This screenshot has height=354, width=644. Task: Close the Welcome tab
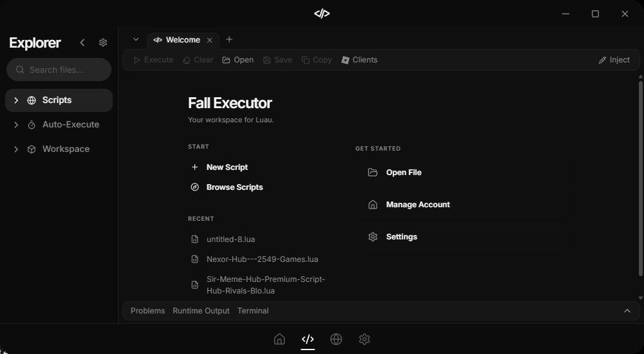(209, 40)
